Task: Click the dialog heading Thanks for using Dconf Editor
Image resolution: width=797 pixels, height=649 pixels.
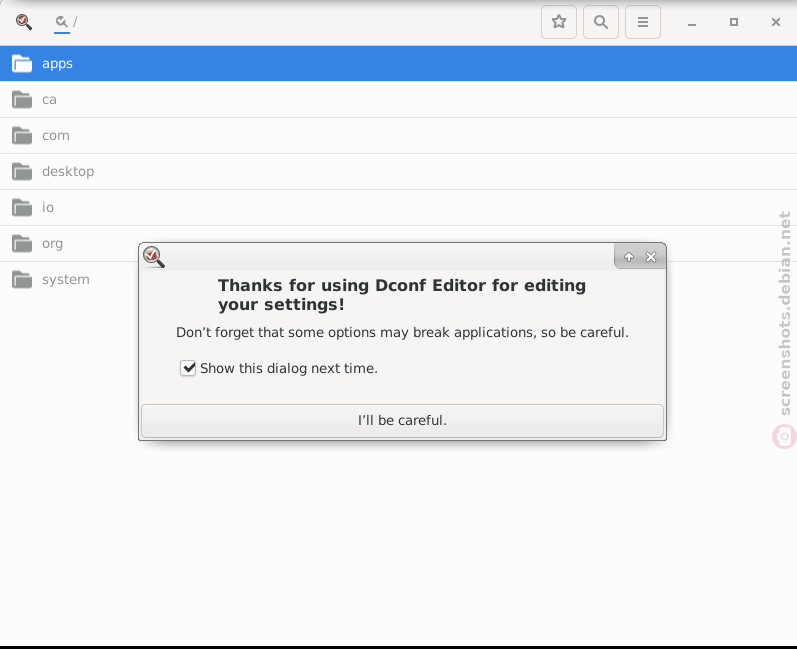Action: [x=402, y=295]
